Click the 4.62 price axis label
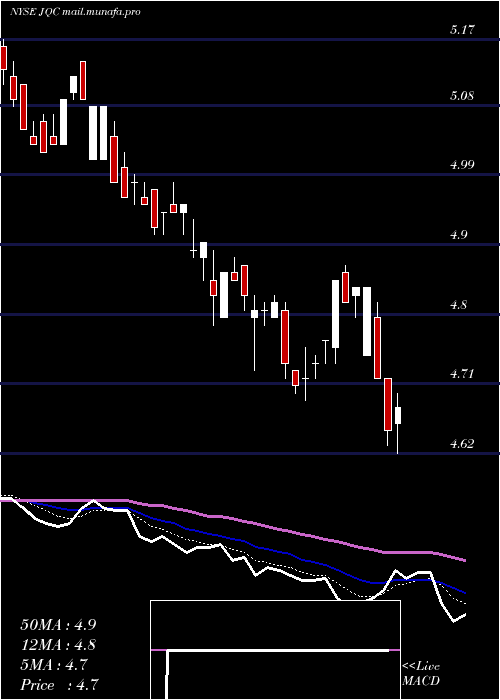The height and width of the screenshot is (700, 500). pos(462,444)
